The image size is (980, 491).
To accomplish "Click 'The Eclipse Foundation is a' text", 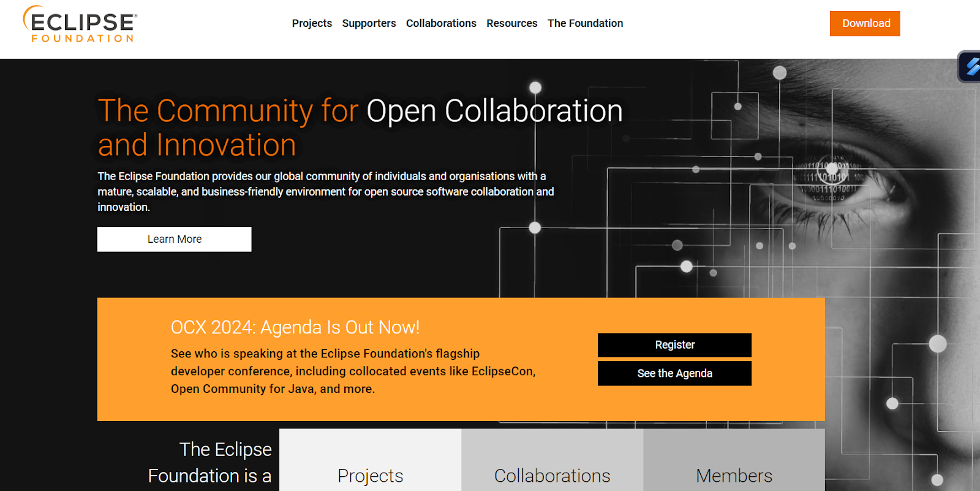I will (x=209, y=463).
